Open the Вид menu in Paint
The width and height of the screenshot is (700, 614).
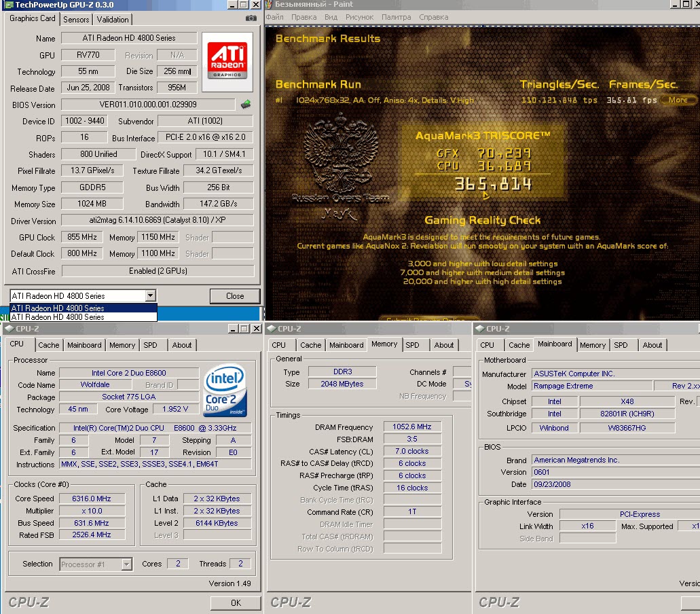tap(331, 17)
